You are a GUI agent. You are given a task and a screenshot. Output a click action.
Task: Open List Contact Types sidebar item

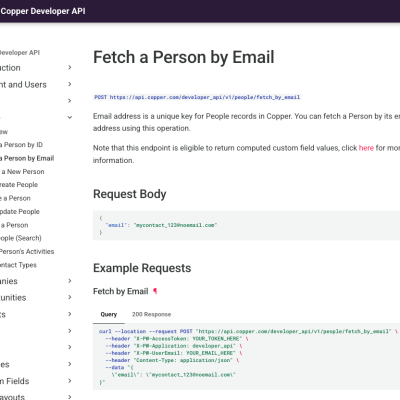coord(18,265)
